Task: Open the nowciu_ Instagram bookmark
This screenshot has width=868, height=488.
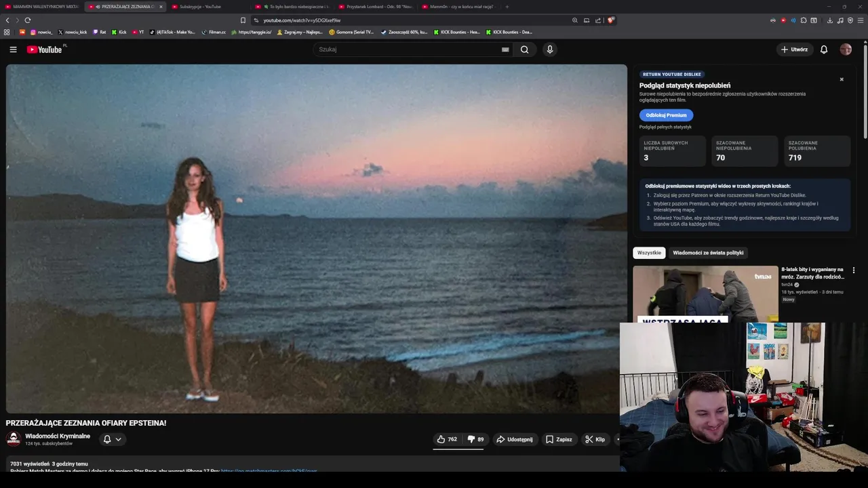Action: point(41,32)
